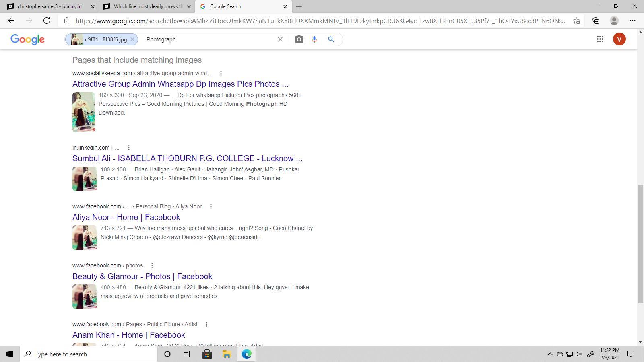Open the network status tray icon
This screenshot has width=644, height=362.
coord(570,354)
